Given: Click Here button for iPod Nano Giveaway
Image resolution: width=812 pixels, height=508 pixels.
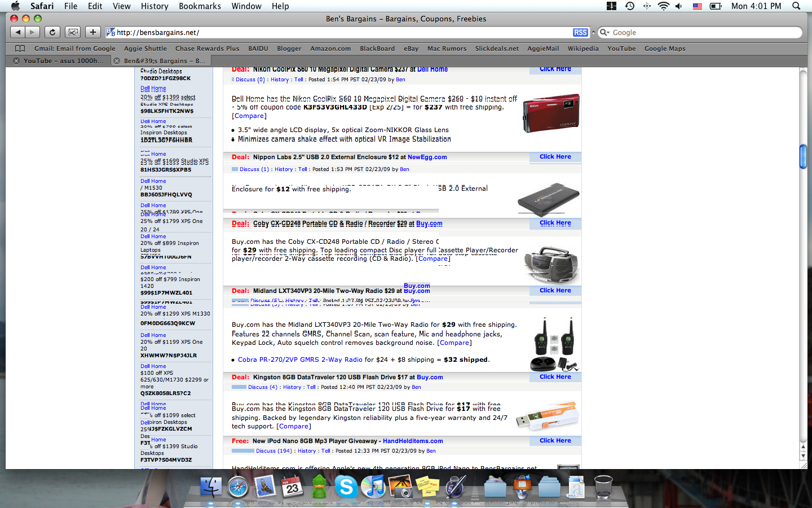Looking at the screenshot, I should [555, 441].
